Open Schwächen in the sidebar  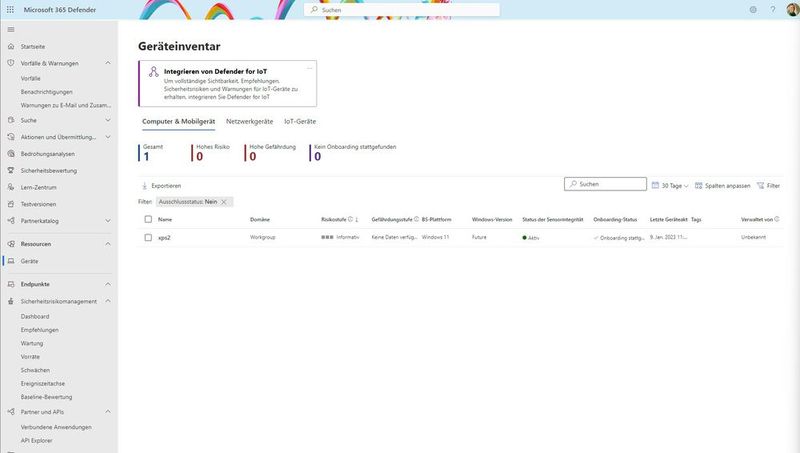pos(35,370)
